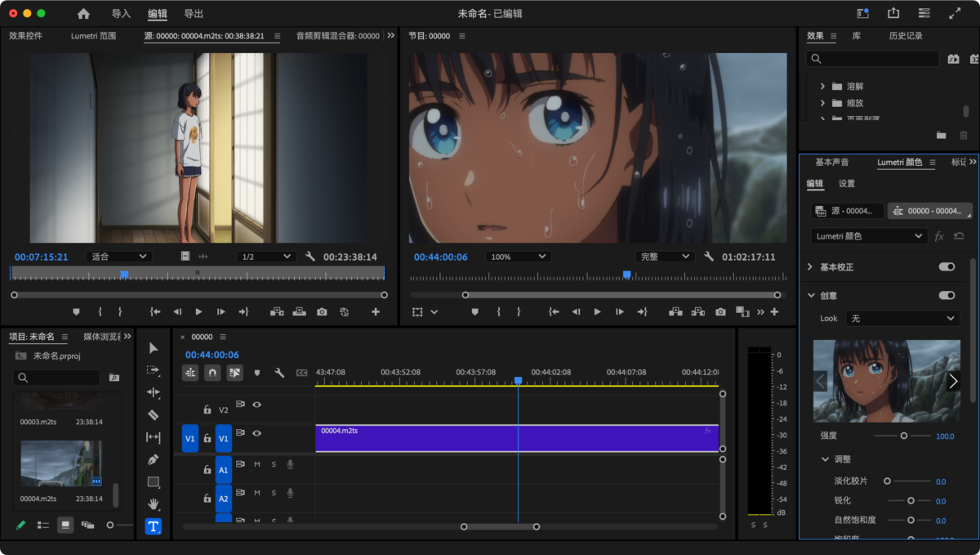The image size is (980, 555).
Task: Select the Pen tool
Action: click(154, 459)
